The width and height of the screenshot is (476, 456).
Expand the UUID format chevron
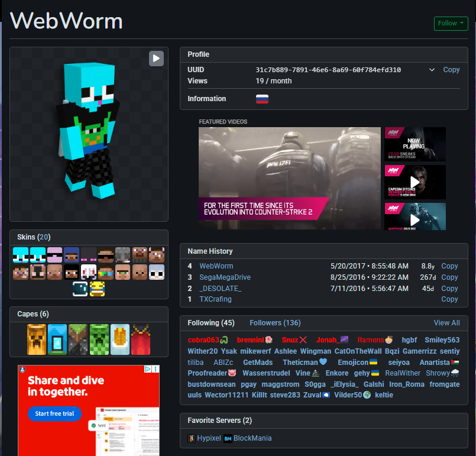tap(432, 70)
